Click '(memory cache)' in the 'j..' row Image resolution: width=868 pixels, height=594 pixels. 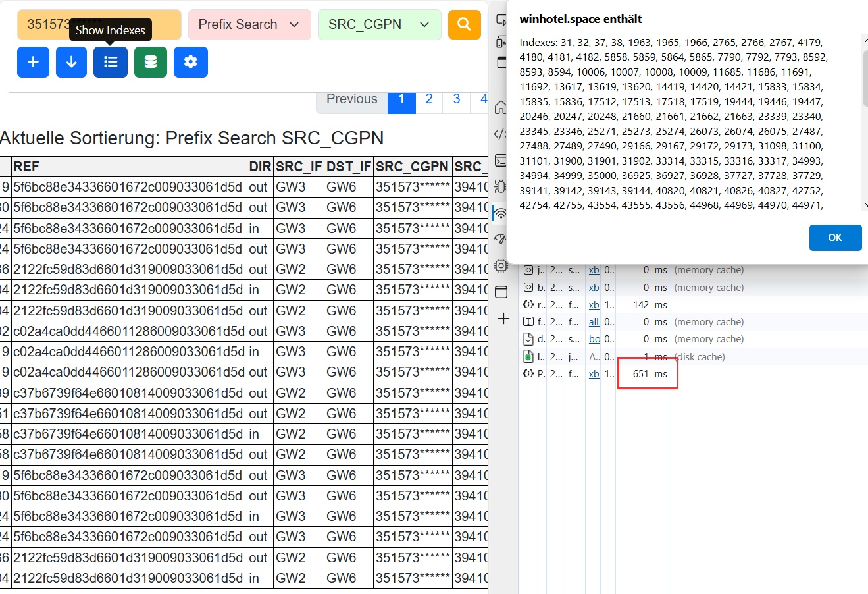[x=709, y=270]
